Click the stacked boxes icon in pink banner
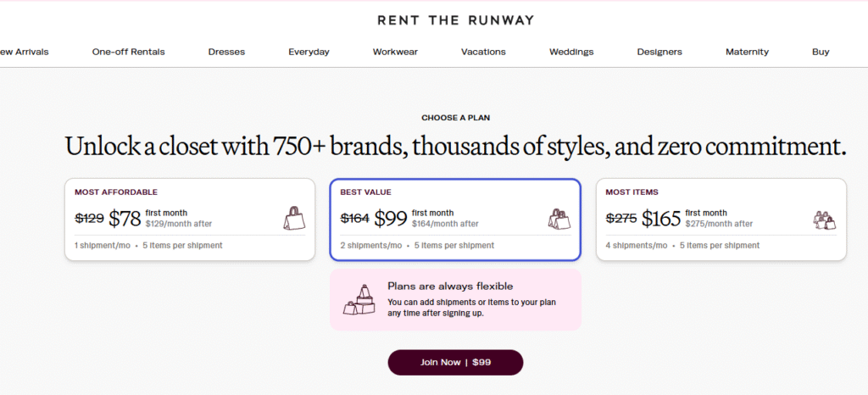The image size is (868, 395). pos(359,300)
